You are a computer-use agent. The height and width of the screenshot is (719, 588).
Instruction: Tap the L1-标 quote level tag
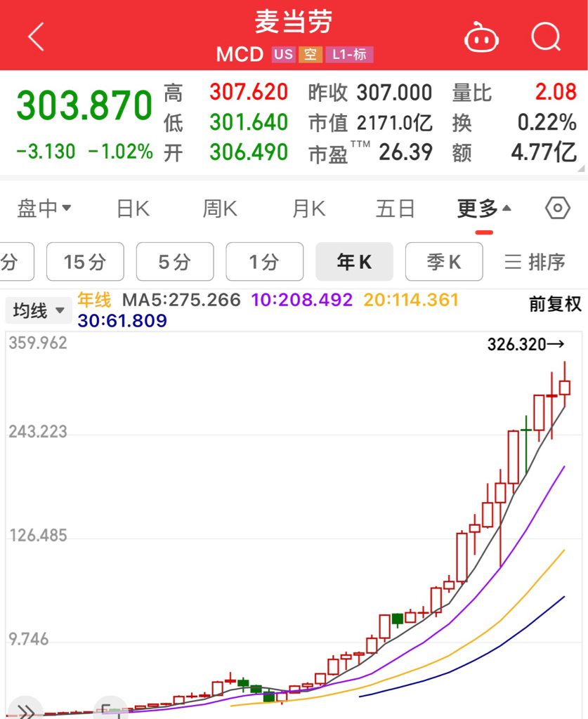coord(349,55)
